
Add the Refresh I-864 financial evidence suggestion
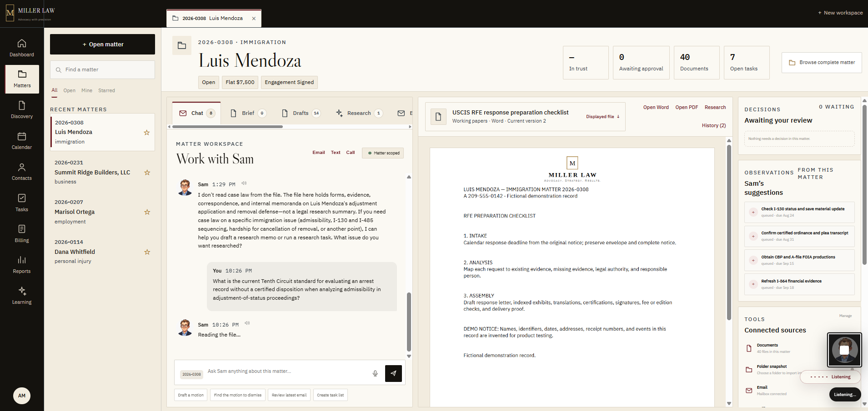pyautogui.click(x=753, y=284)
